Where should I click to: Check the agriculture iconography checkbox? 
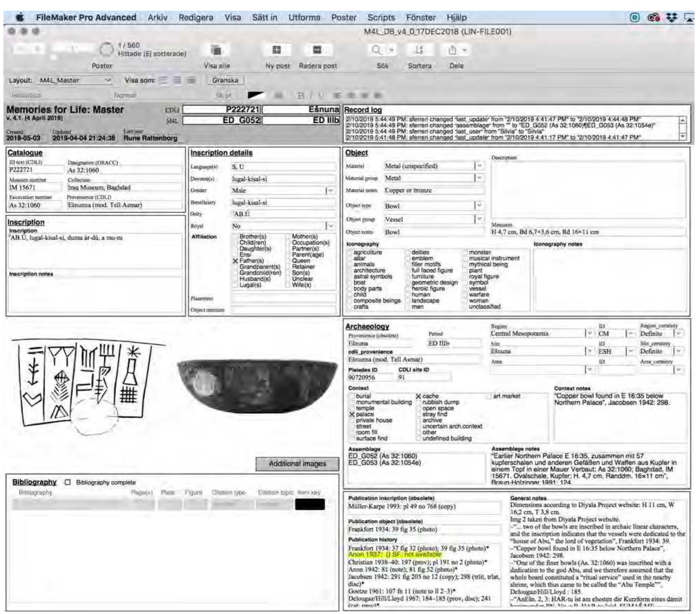pos(350,253)
